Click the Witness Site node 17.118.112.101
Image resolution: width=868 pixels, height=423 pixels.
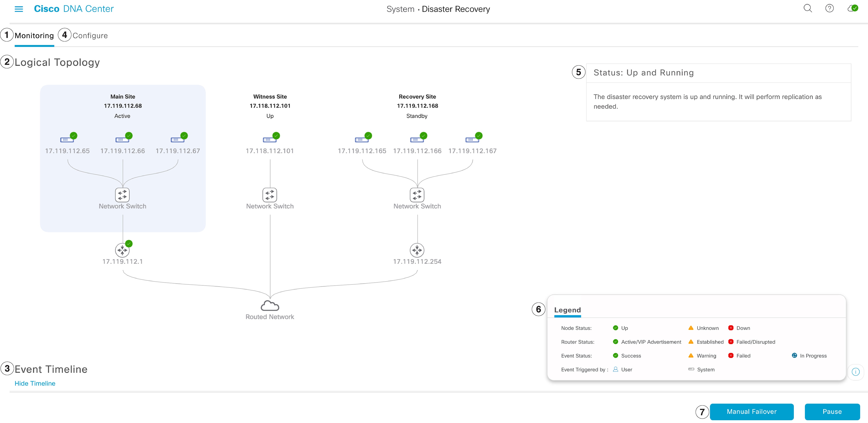(270, 139)
